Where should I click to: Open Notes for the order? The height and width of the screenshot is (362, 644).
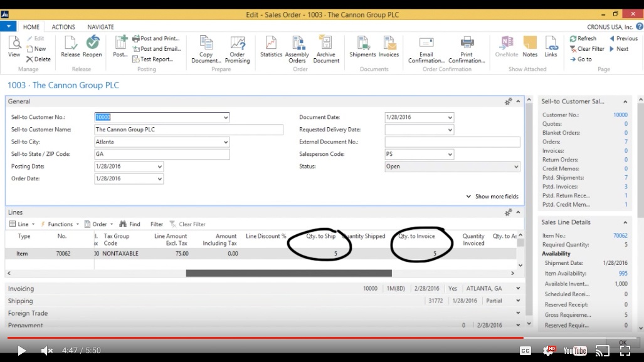point(530,46)
